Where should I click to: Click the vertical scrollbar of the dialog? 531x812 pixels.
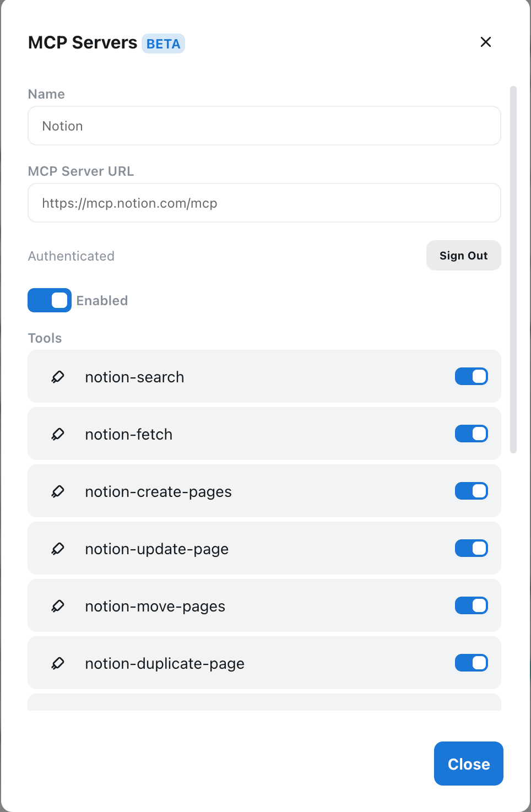(513, 269)
